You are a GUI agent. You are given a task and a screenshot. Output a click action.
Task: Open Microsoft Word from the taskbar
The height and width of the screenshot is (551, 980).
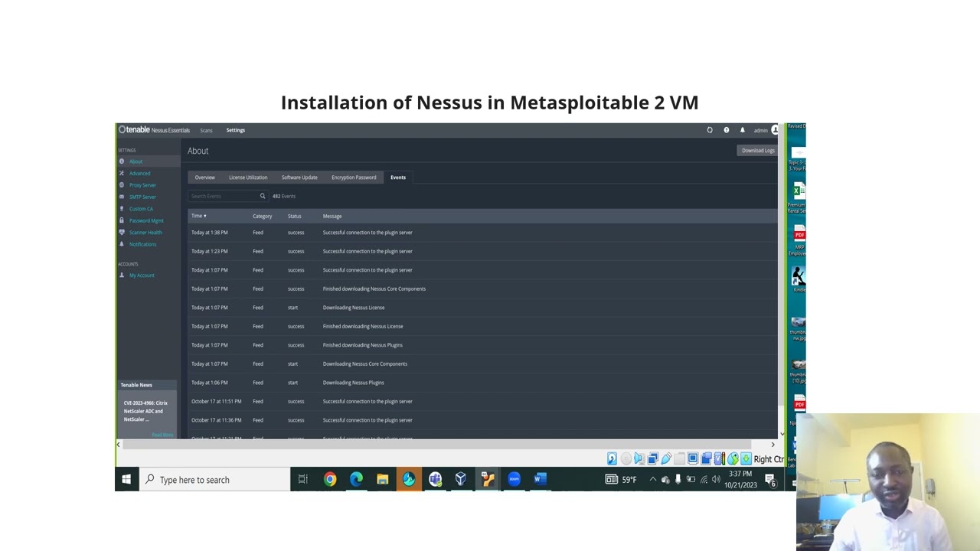[x=540, y=480]
